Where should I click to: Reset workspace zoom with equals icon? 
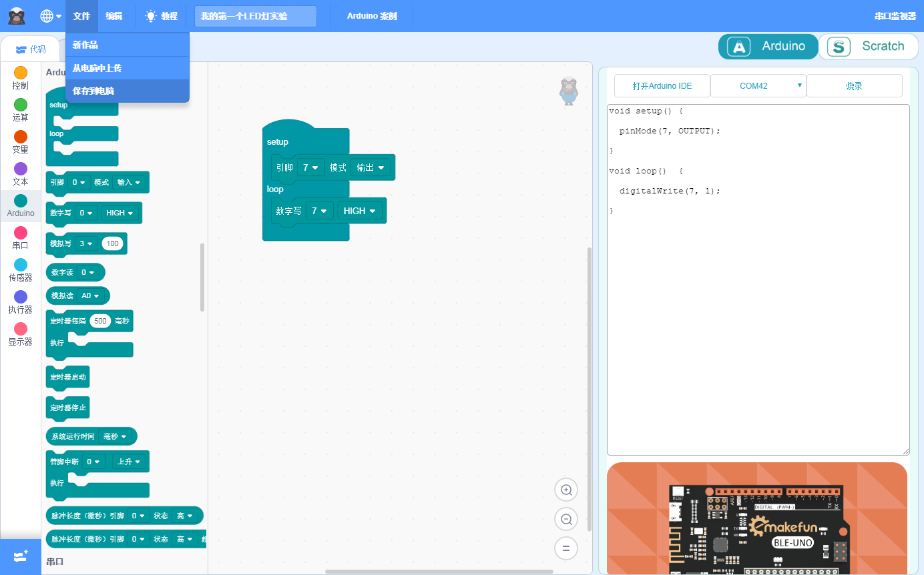click(x=566, y=549)
